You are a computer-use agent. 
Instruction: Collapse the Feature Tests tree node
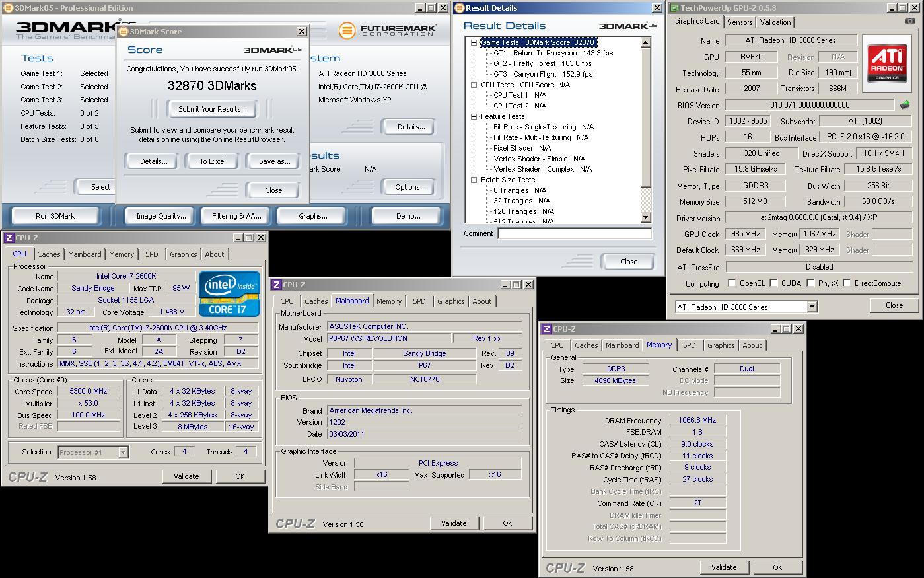tap(474, 116)
